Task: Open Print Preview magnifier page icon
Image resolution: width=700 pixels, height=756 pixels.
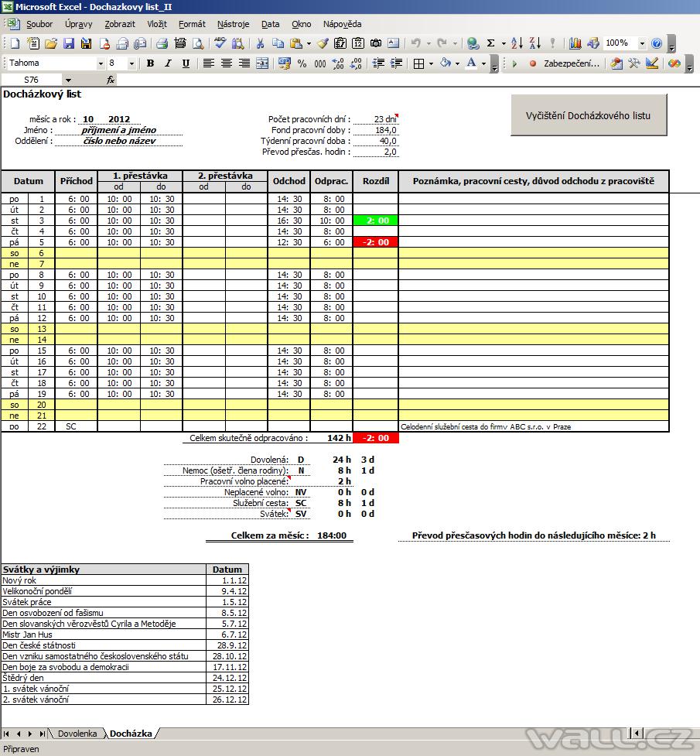Action: (x=198, y=43)
